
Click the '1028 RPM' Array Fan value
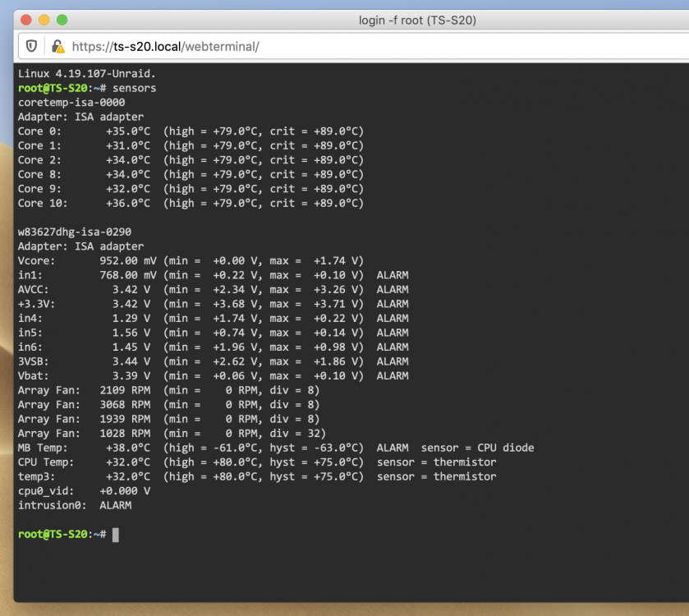(125, 433)
